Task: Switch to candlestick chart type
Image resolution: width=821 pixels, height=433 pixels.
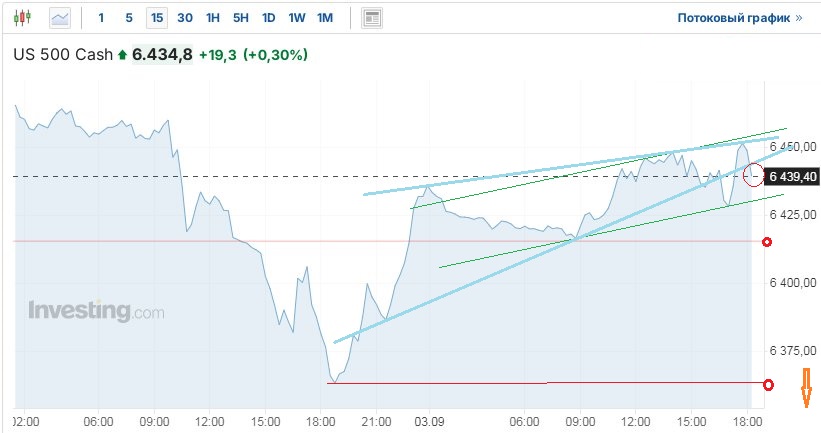Action: [x=23, y=18]
